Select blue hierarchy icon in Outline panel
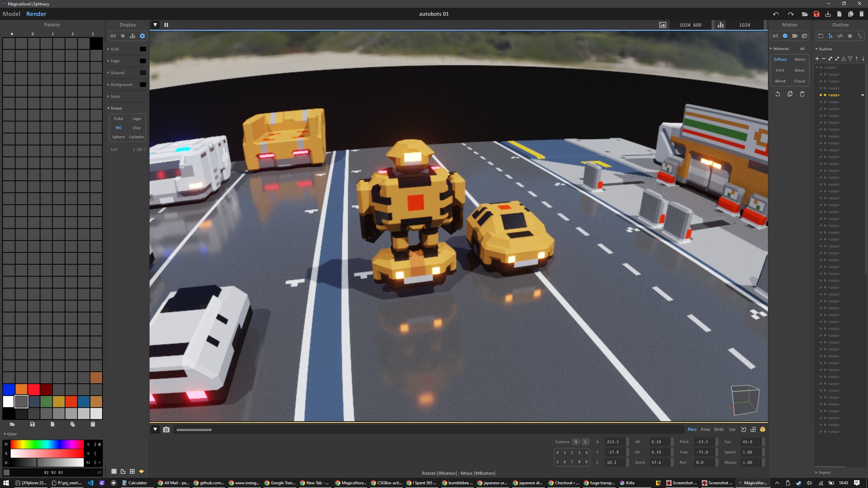868x488 pixels. tap(830, 36)
